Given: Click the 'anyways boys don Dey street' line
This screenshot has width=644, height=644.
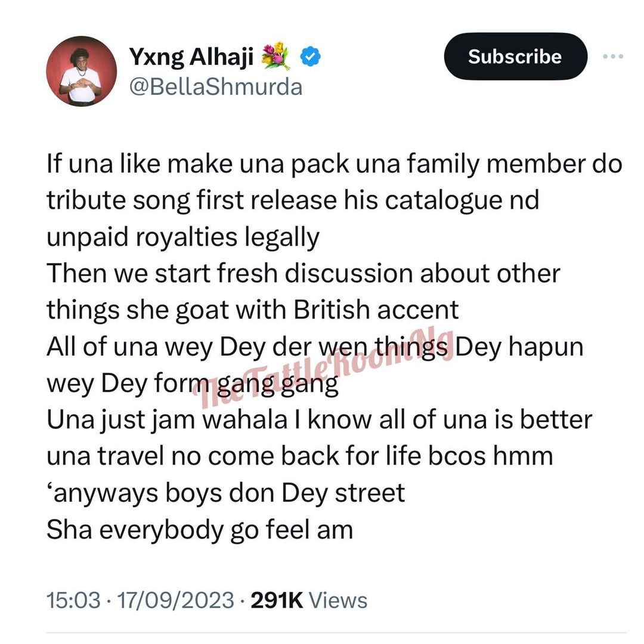Looking at the screenshot, I should [226, 493].
